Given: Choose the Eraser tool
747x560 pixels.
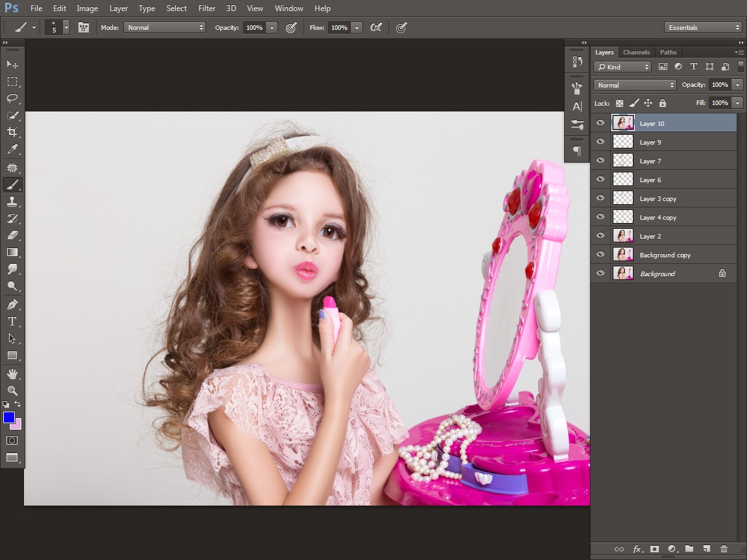Looking at the screenshot, I should point(12,235).
